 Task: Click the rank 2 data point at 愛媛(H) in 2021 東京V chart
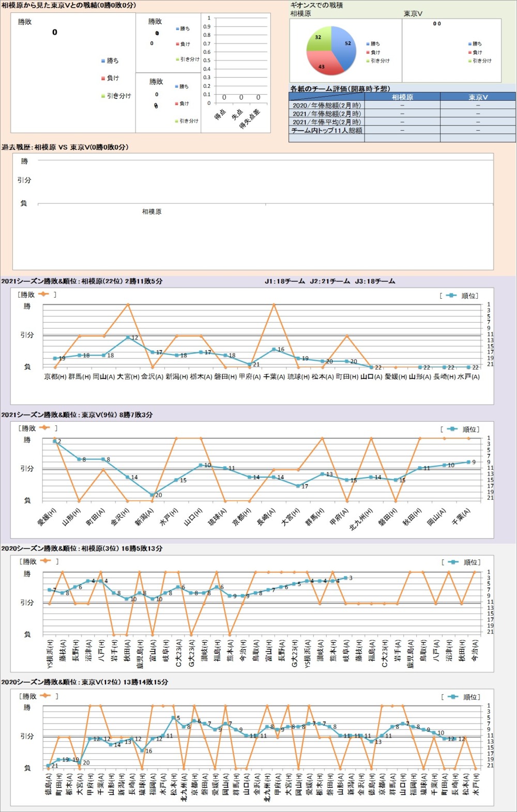click(x=55, y=441)
